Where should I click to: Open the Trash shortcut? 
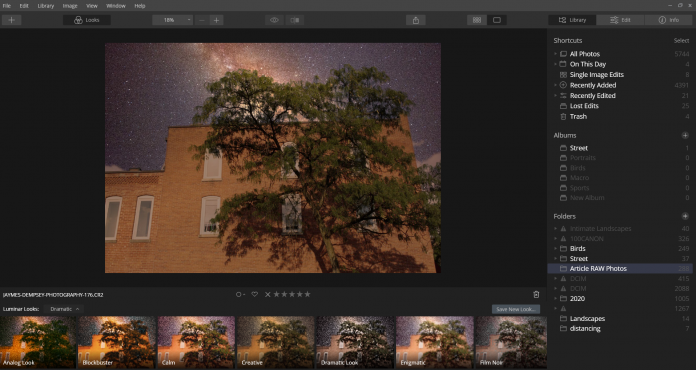coord(578,116)
